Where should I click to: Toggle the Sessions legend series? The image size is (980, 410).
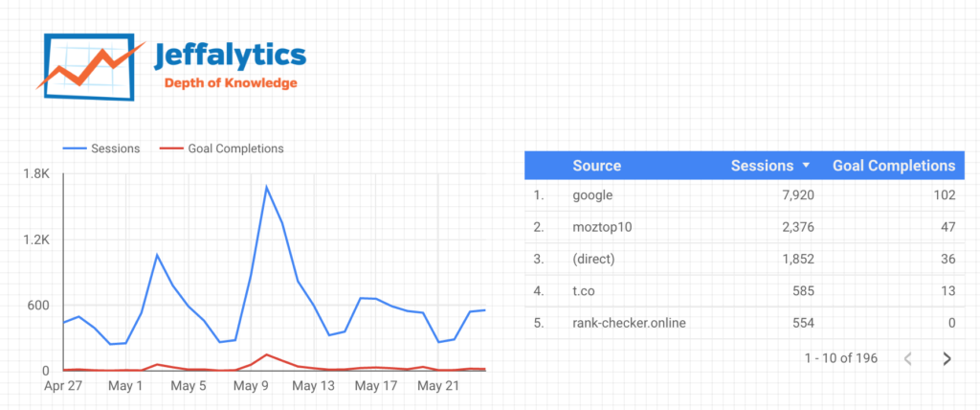[x=100, y=148]
